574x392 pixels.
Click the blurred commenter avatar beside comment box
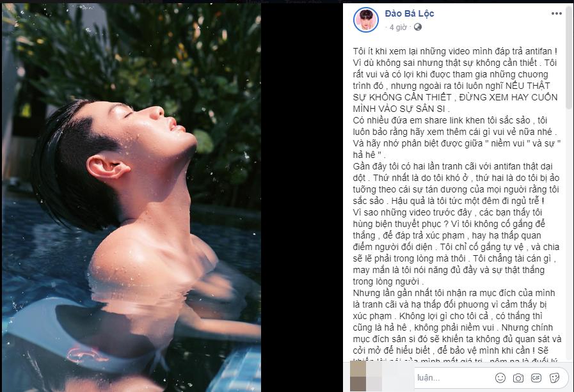click(x=366, y=375)
